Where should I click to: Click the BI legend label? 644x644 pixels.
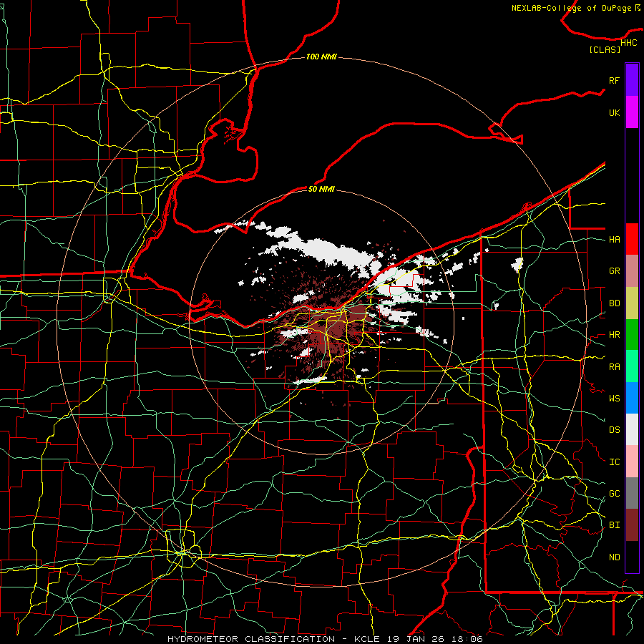click(614, 525)
